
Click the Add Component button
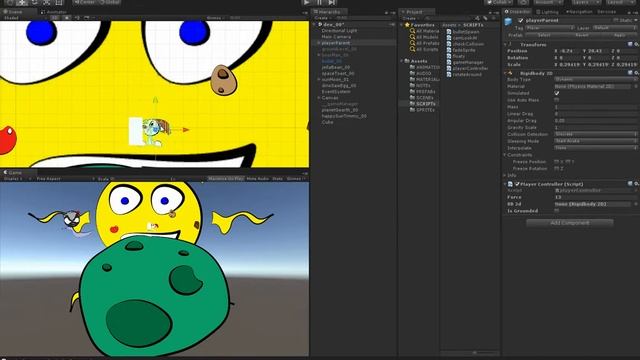(569, 223)
